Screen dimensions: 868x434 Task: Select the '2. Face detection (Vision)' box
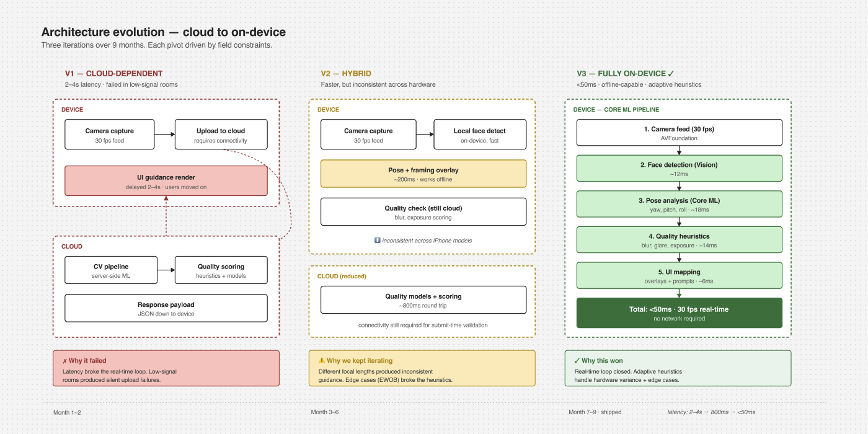[679, 169]
